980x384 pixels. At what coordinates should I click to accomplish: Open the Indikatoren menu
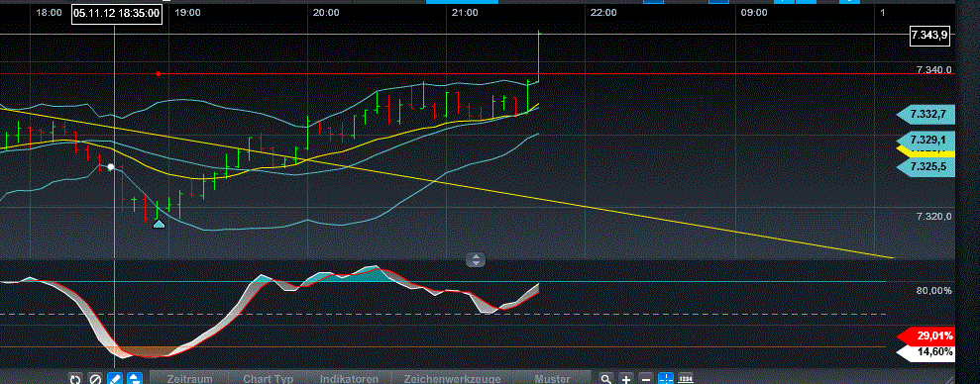click(350, 378)
